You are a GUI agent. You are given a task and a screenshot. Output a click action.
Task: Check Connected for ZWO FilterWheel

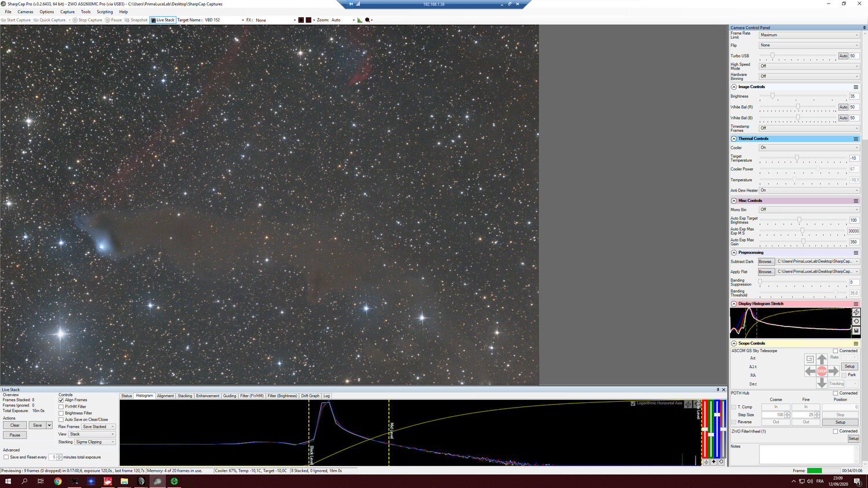836,431
